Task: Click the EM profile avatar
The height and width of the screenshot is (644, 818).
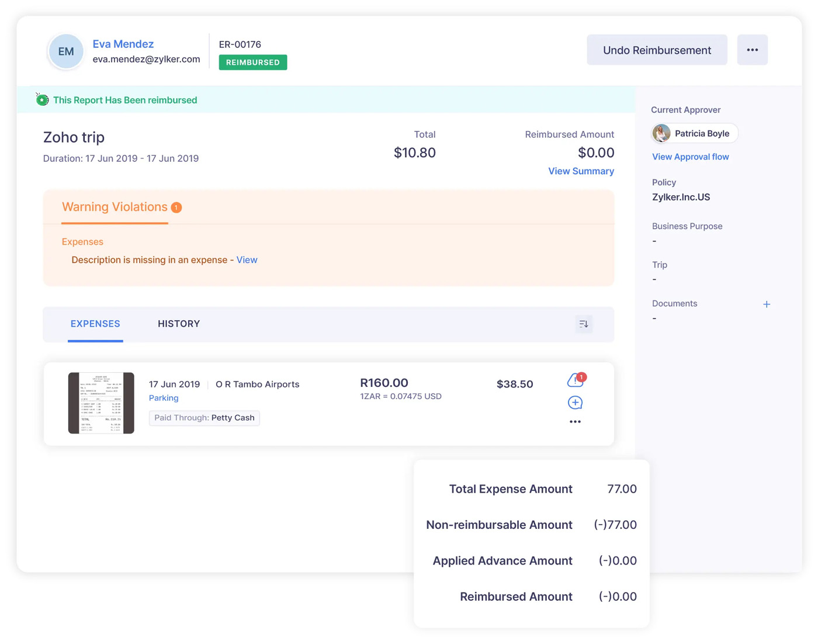Action: (65, 51)
